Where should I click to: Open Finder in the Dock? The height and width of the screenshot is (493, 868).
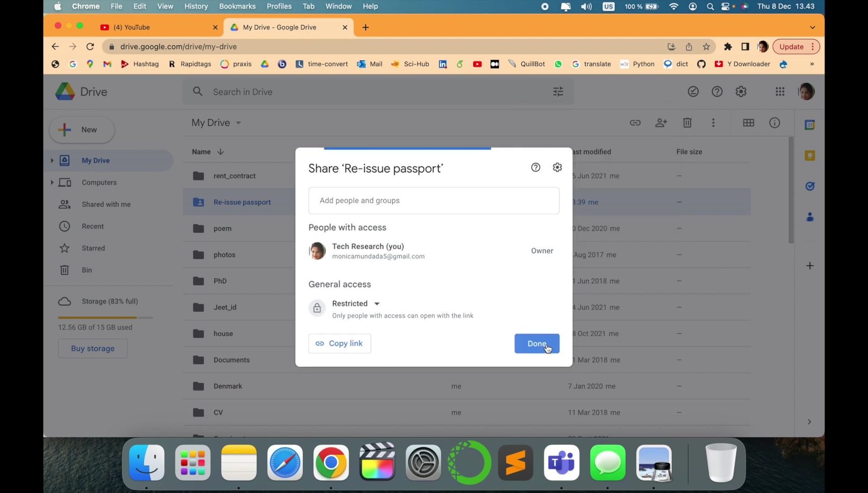146,463
